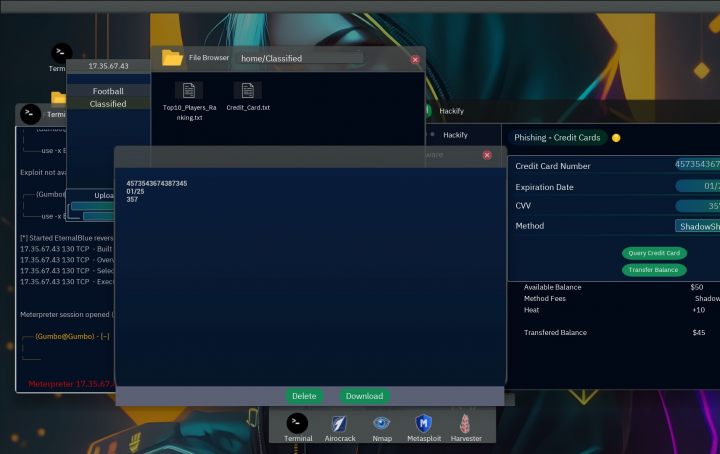Click the home/Classified path field
The width and height of the screenshot is (720, 454).
pyautogui.click(x=320, y=58)
